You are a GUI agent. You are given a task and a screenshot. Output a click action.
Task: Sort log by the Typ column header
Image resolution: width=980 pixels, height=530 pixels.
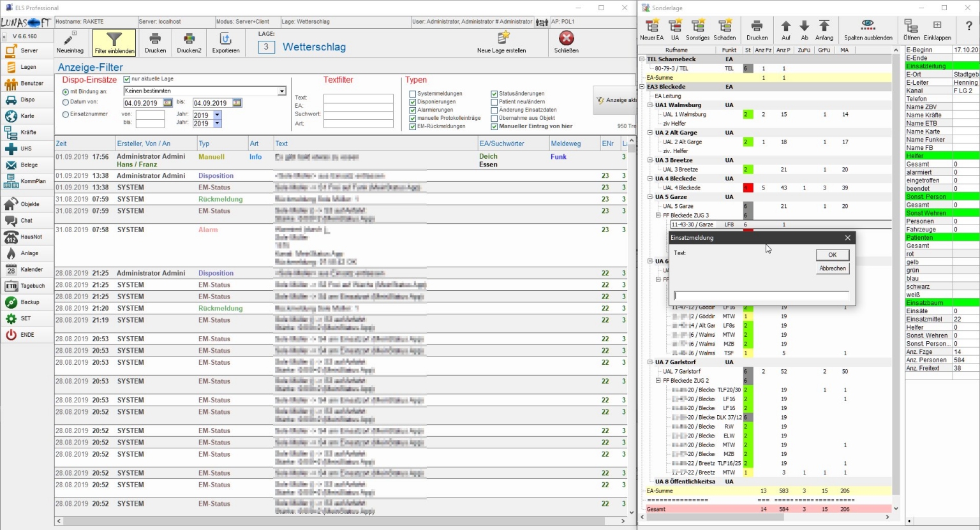coord(221,144)
